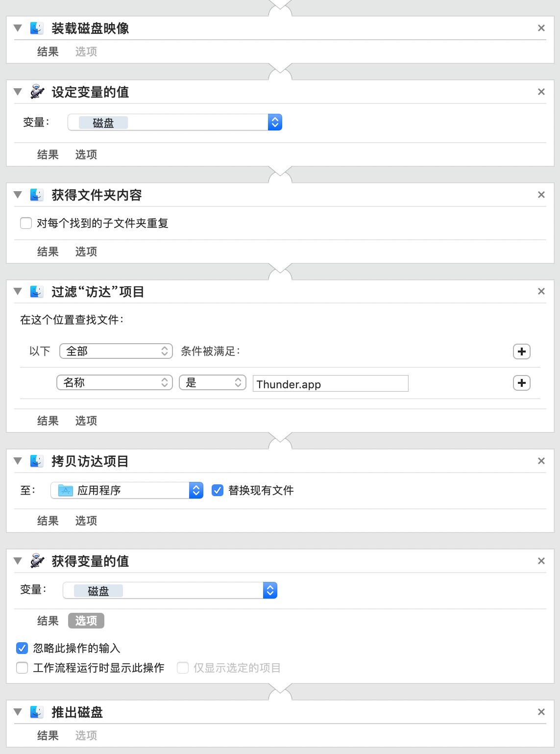Click the Thunder.app name text field
Image resolution: width=560 pixels, height=754 pixels.
pos(330,384)
